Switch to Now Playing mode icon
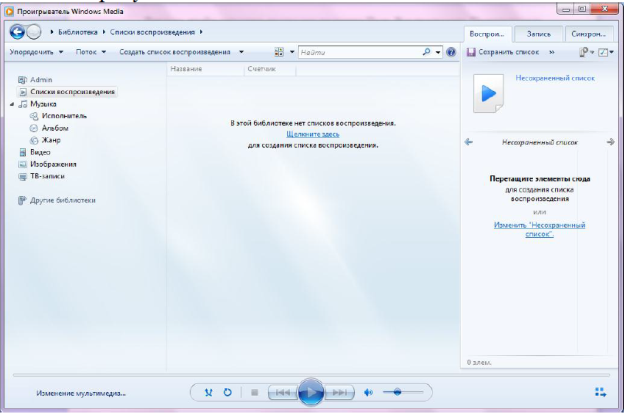 601,393
